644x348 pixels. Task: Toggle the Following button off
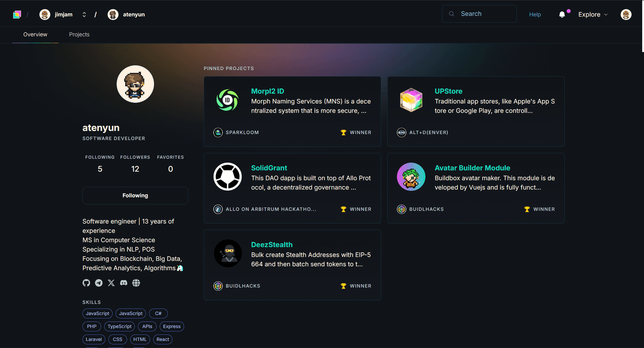(x=135, y=195)
